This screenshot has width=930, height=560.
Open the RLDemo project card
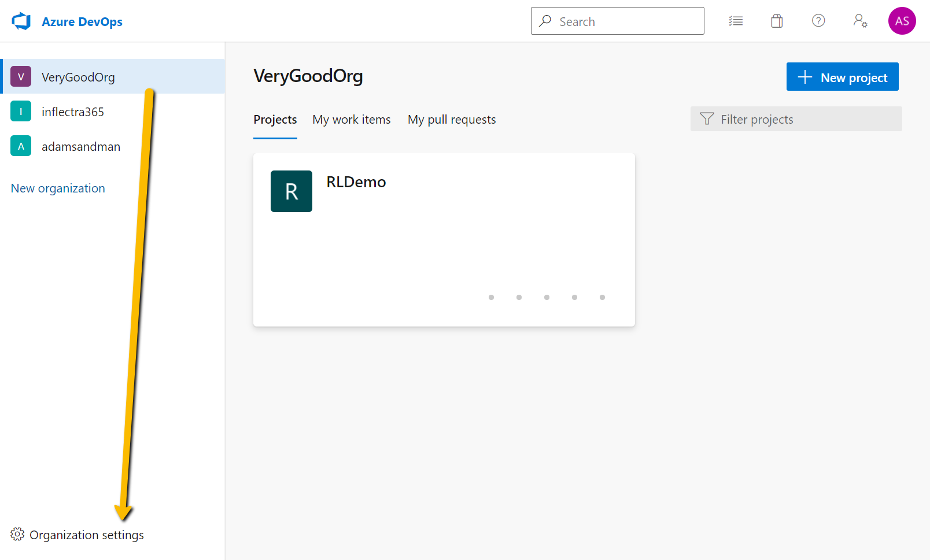click(444, 240)
